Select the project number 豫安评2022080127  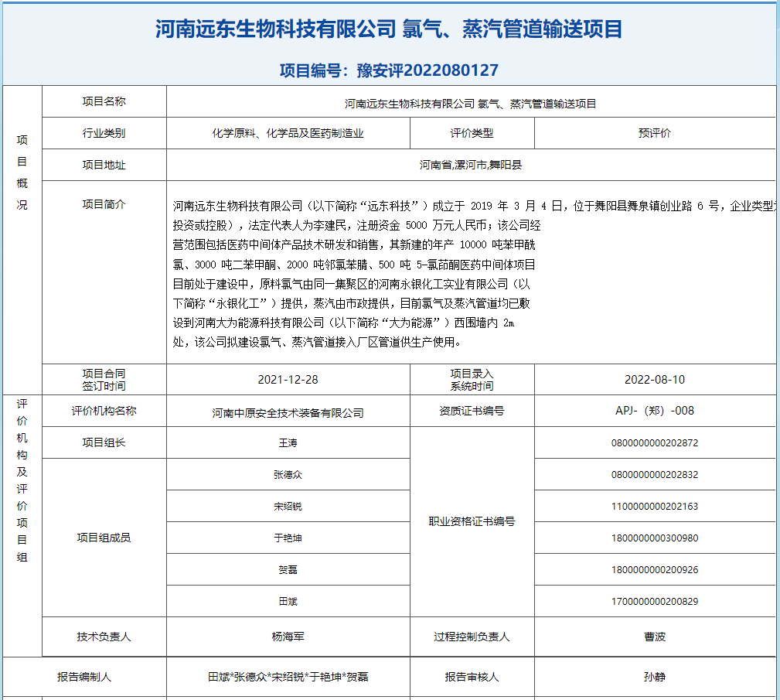(427, 70)
